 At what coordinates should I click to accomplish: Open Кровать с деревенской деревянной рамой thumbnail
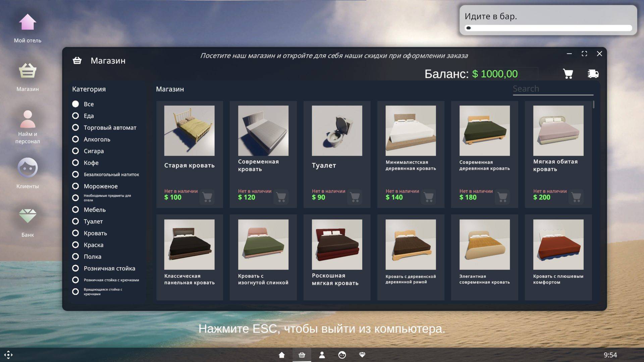[x=411, y=245]
